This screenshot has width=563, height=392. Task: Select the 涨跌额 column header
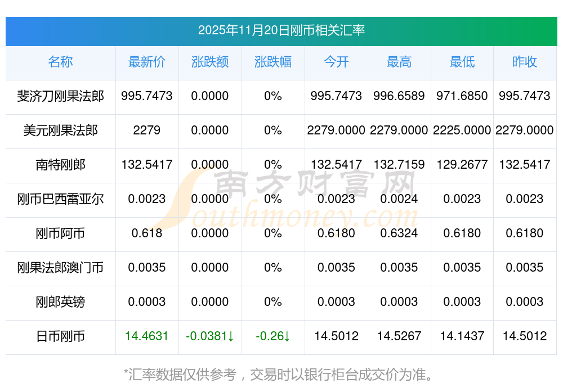point(210,62)
